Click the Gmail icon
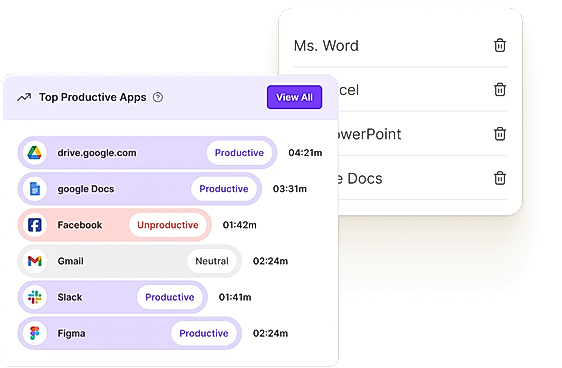 point(35,261)
